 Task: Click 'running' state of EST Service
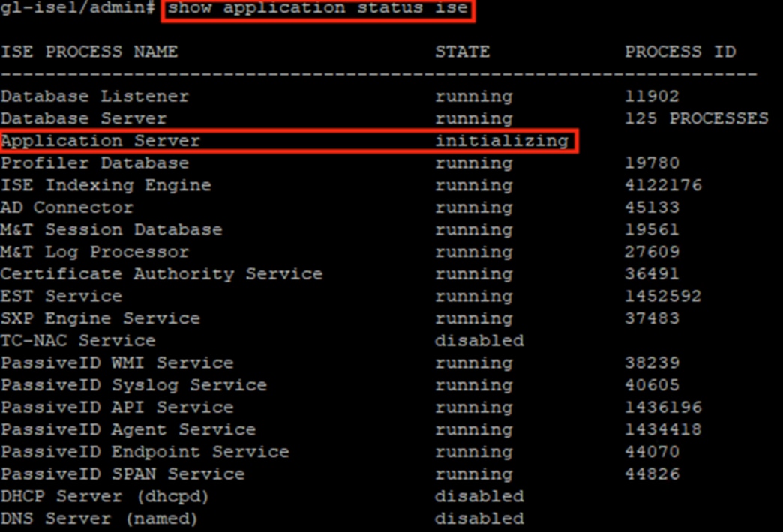(x=474, y=297)
